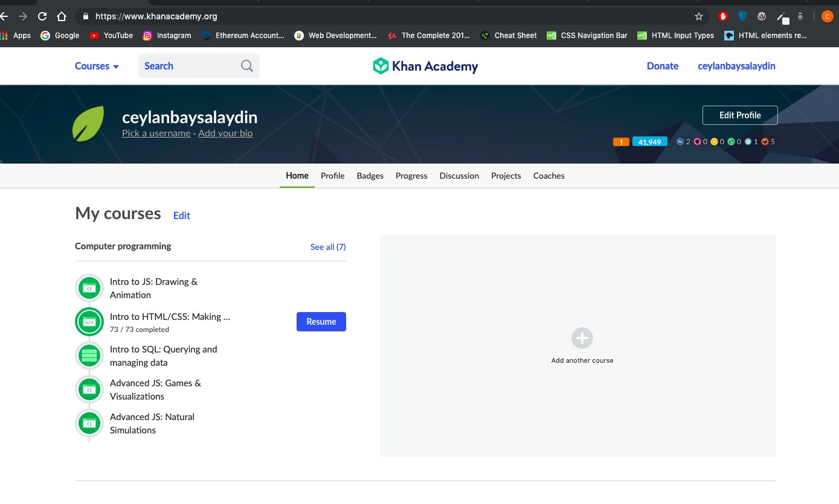Image resolution: width=839 pixels, height=504 pixels.
Task: Switch to the Discussion tab
Action: pos(459,176)
